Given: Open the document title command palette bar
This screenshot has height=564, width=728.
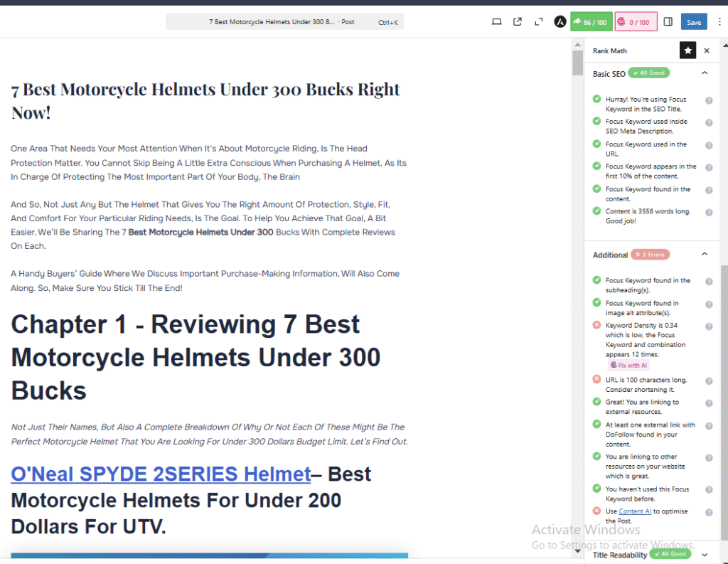Looking at the screenshot, I should coord(284,22).
